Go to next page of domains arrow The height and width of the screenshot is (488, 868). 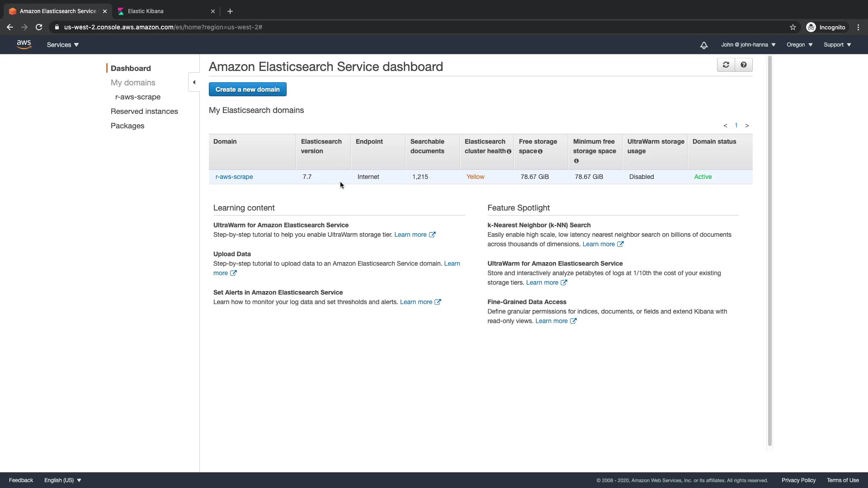click(x=747, y=126)
